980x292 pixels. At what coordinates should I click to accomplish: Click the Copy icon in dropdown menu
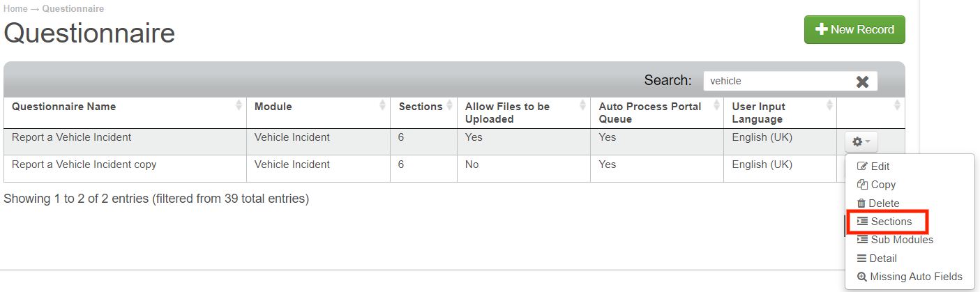click(862, 185)
